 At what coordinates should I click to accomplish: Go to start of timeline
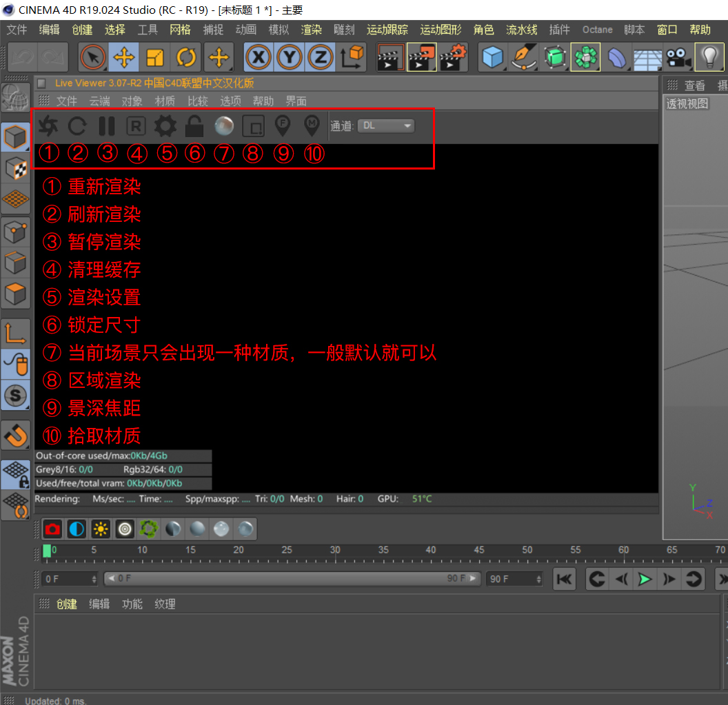click(x=565, y=579)
